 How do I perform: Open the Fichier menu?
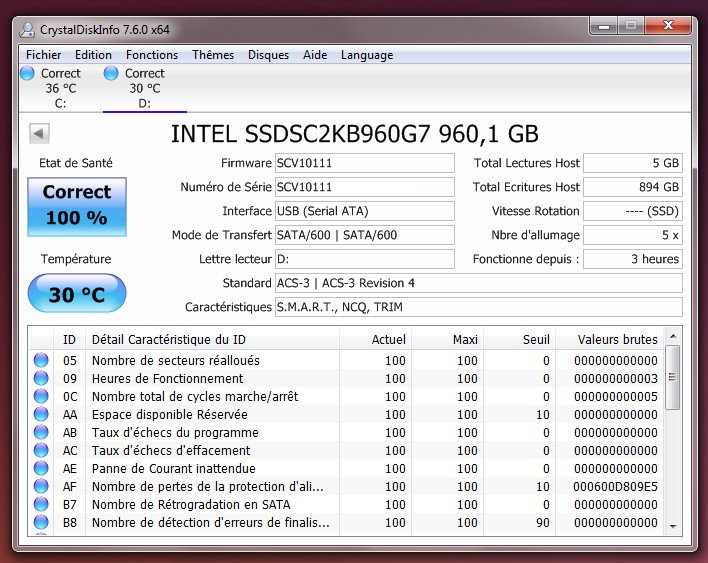pos(43,55)
